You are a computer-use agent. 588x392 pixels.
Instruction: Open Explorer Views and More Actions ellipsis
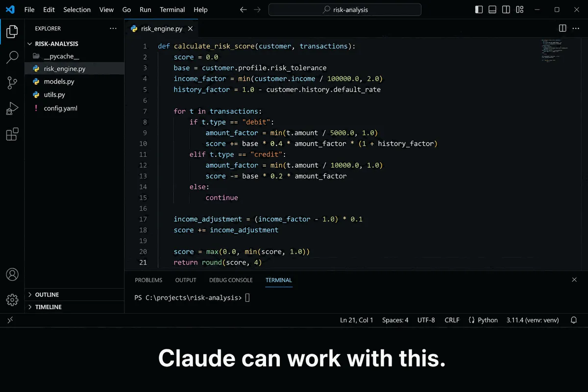tap(113, 28)
